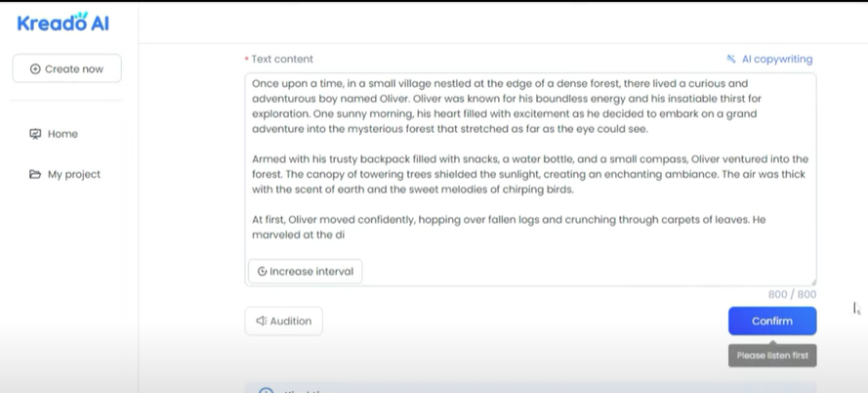Open the My project menu item

coord(73,175)
